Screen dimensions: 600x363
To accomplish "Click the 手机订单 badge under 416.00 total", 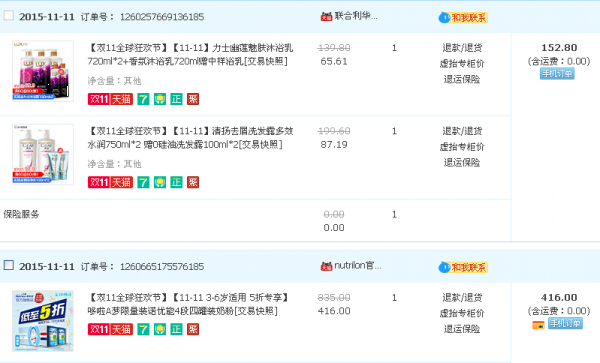I will 565,323.
